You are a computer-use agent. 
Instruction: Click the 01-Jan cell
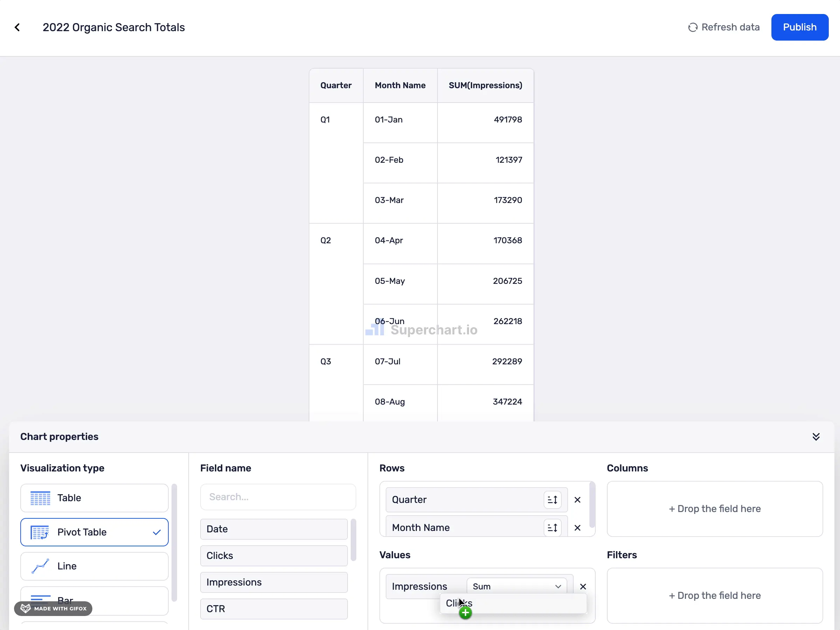point(400,122)
